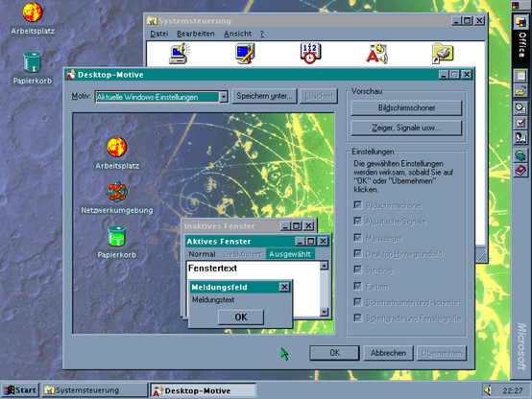Open the Datei menu in Systemsteuerung
This screenshot has width=532, height=399.
(x=159, y=34)
